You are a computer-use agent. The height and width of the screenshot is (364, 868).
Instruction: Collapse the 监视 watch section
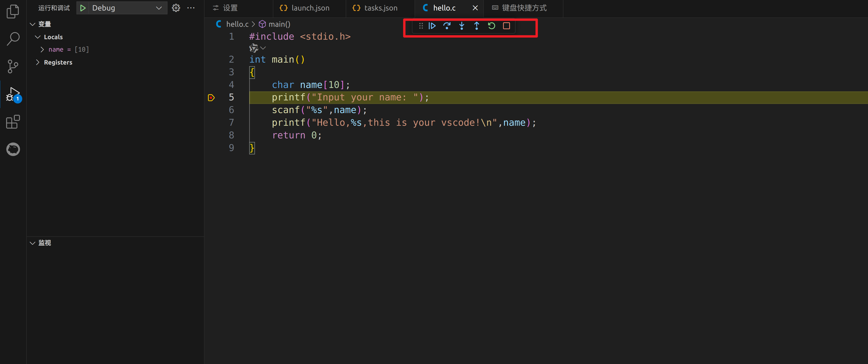32,243
